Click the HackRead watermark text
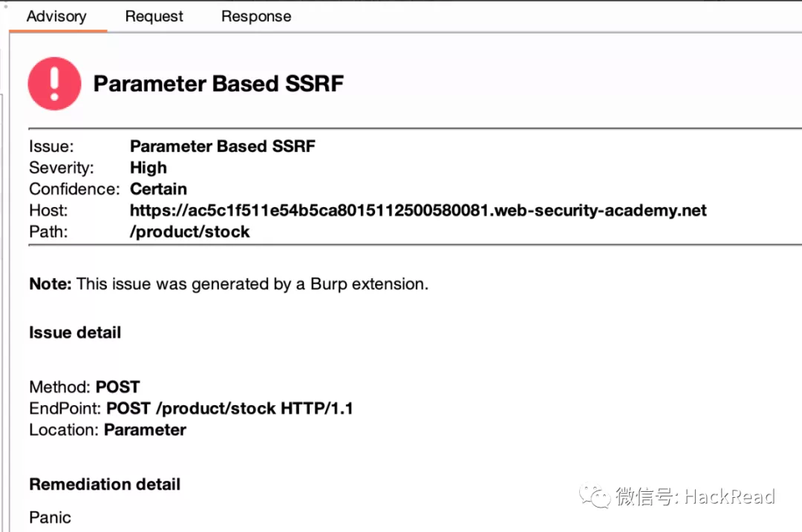The image size is (802, 532). [730, 496]
